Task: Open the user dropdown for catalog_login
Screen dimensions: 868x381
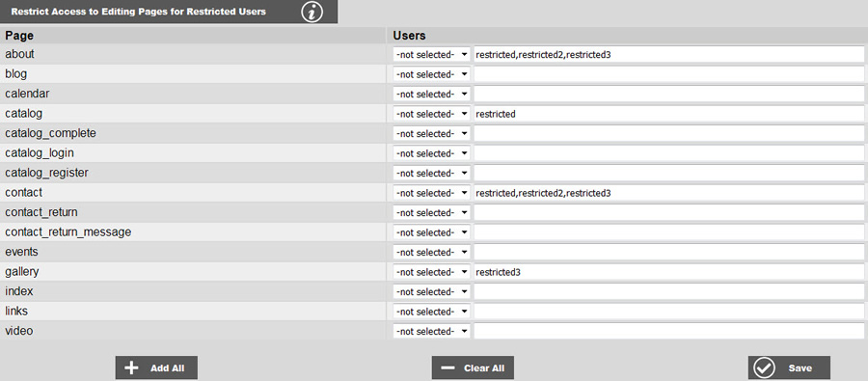Action: [432, 153]
